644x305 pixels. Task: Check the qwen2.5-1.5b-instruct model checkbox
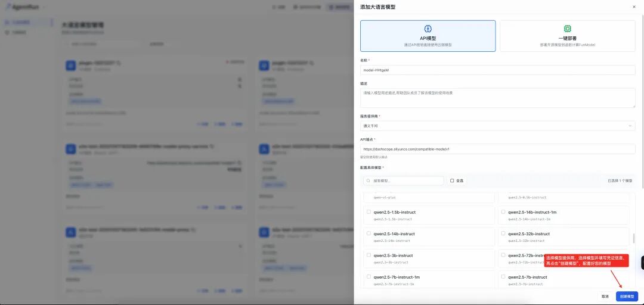[369, 212]
